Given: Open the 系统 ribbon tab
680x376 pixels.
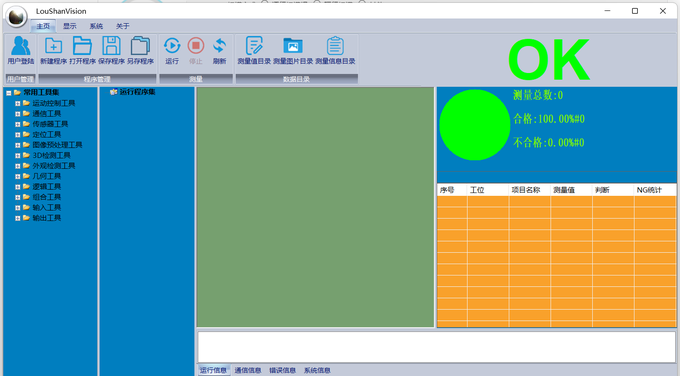Looking at the screenshot, I should pos(96,26).
